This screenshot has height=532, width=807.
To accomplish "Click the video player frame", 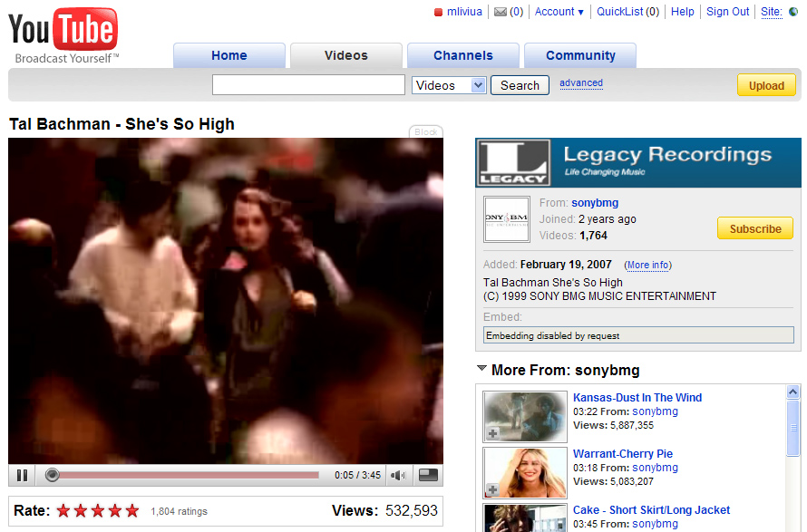I will (x=226, y=301).
